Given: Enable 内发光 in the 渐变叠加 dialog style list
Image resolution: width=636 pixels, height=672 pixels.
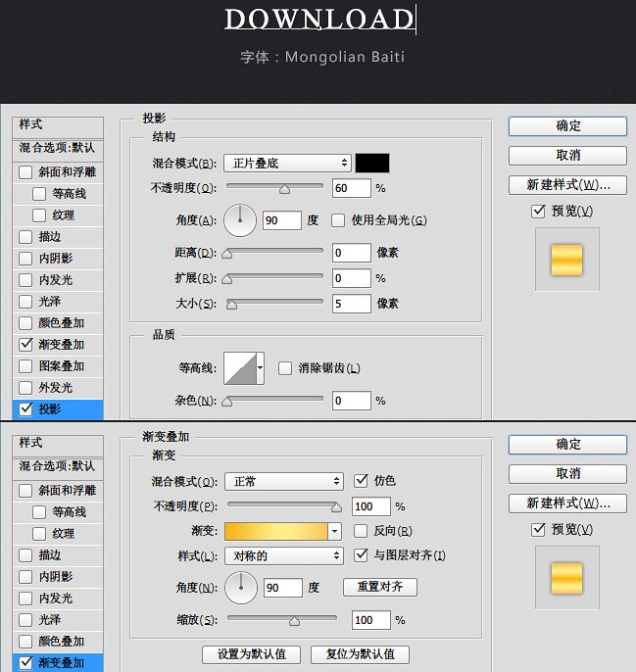Looking at the screenshot, I should coord(25,599).
